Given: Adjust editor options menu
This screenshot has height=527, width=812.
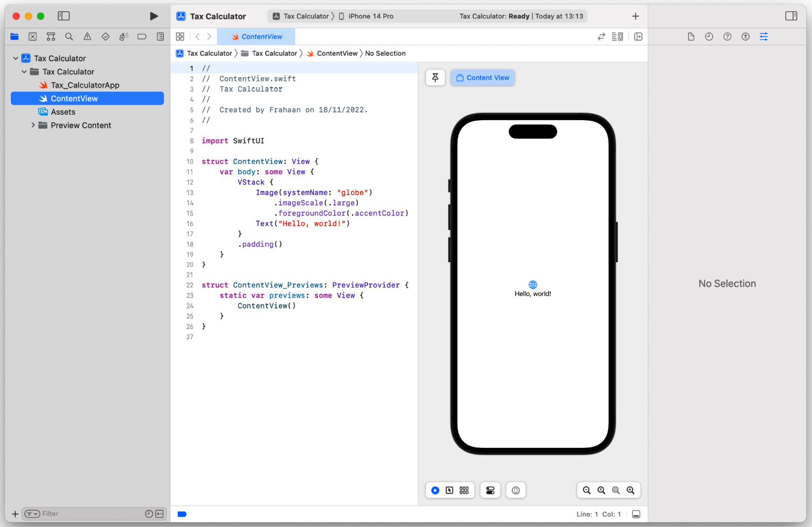Looking at the screenshot, I should [x=617, y=36].
